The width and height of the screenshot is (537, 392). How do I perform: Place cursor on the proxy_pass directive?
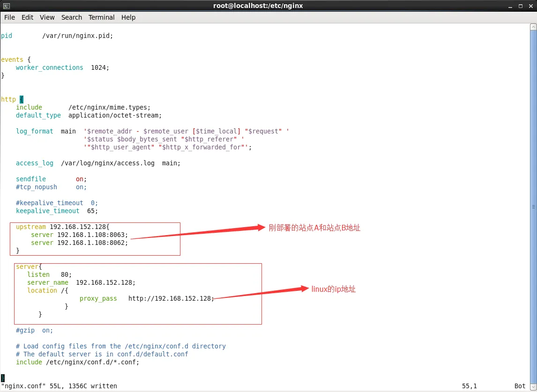click(x=98, y=298)
